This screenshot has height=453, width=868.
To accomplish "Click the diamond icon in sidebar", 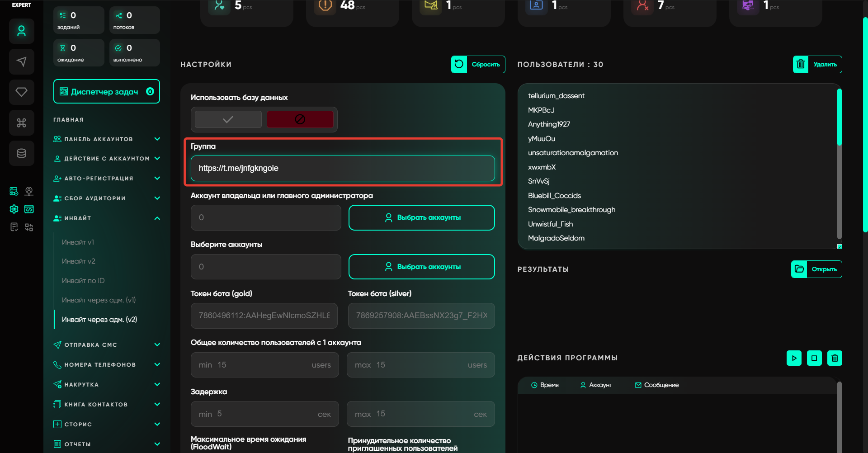I will (x=21, y=92).
